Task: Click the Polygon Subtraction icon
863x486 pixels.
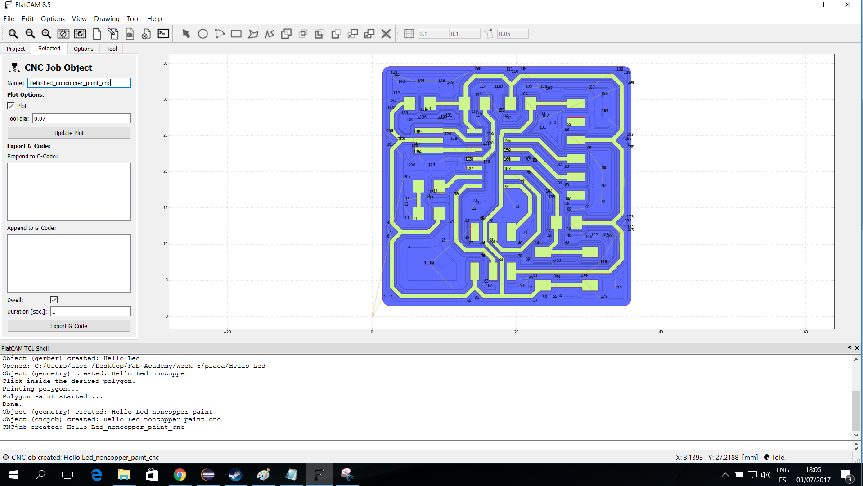Action: point(319,34)
